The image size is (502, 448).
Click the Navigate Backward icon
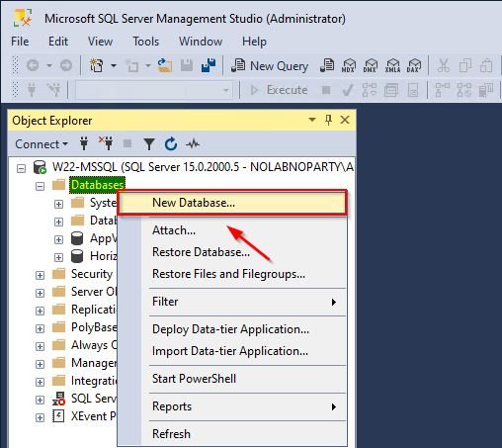(33, 65)
